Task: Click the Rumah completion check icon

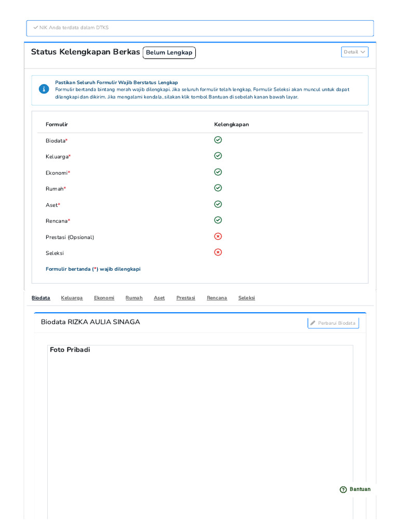Action: coord(218,188)
